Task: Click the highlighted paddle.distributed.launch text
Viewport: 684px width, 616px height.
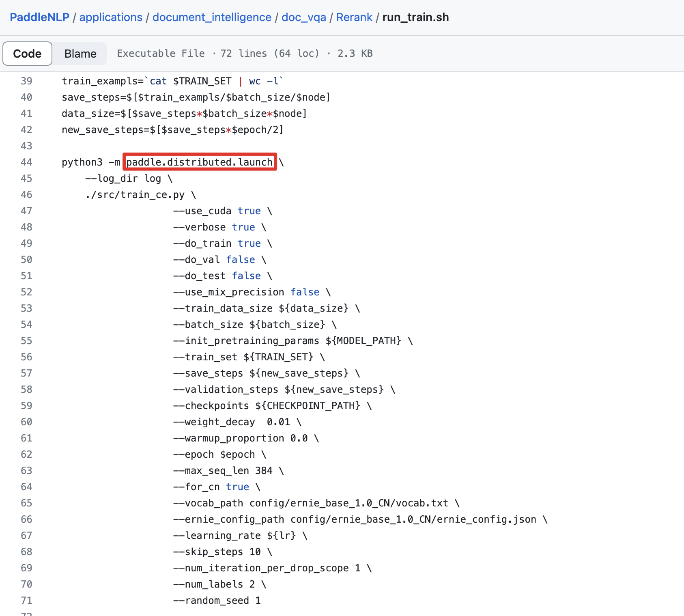Action: coord(200,162)
